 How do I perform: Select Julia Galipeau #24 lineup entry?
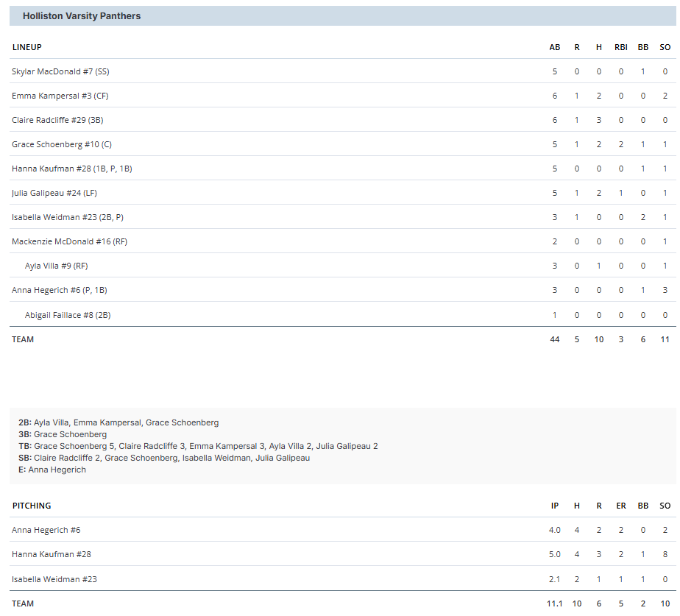click(x=55, y=193)
